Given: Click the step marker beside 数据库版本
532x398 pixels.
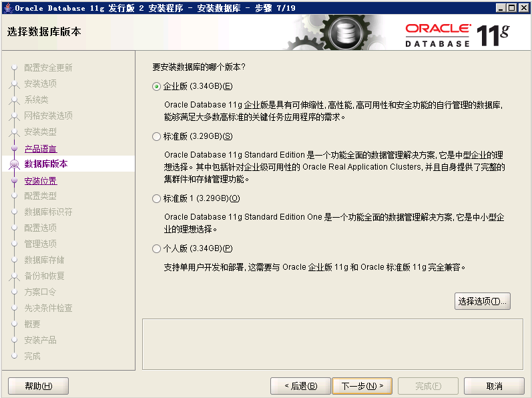Looking at the screenshot, I should tap(14, 164).
